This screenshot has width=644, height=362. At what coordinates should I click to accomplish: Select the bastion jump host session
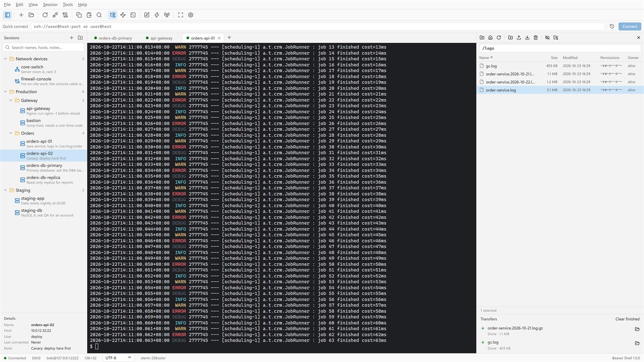click(43, 123)
